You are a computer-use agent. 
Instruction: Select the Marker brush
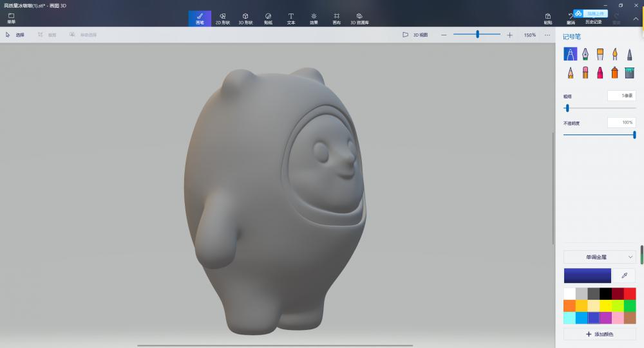coord(570,54)
